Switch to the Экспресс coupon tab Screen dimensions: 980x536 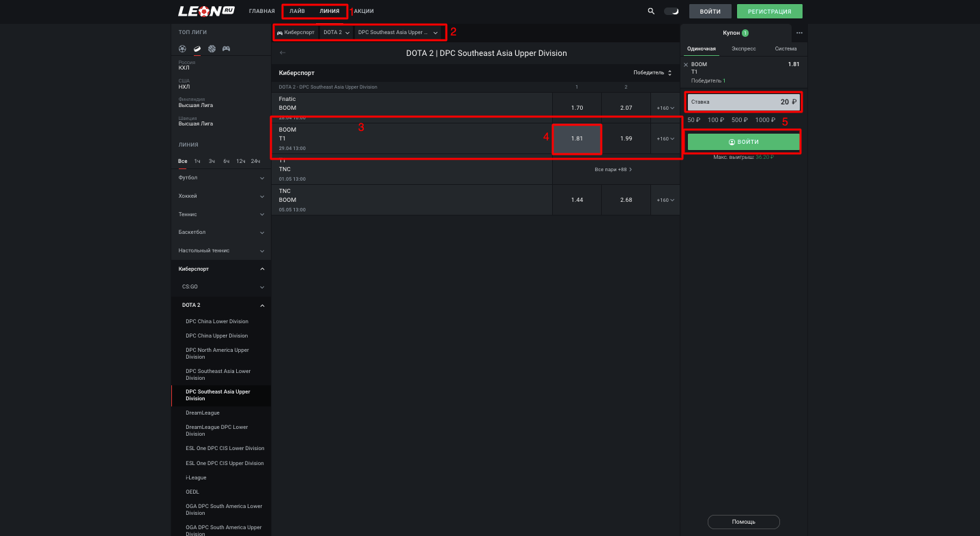[x=743, y=48]
